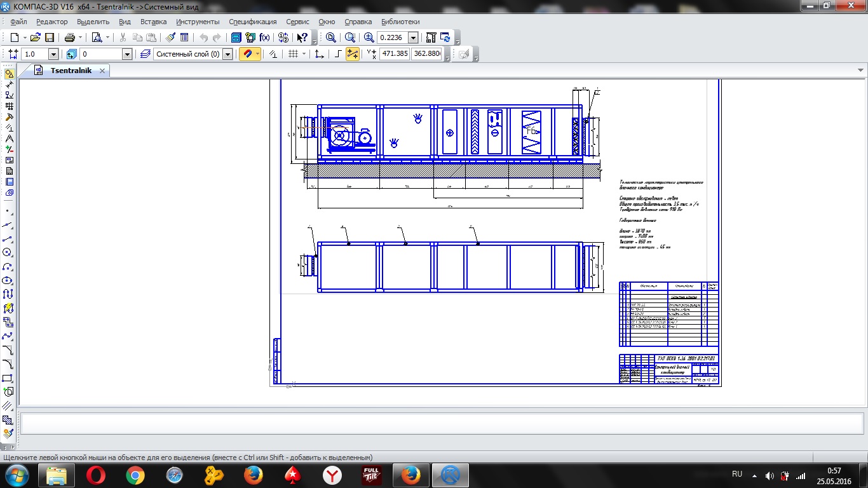Select the circle tool
The width and height of the screenshot is (868, 488).
point(8,252)
